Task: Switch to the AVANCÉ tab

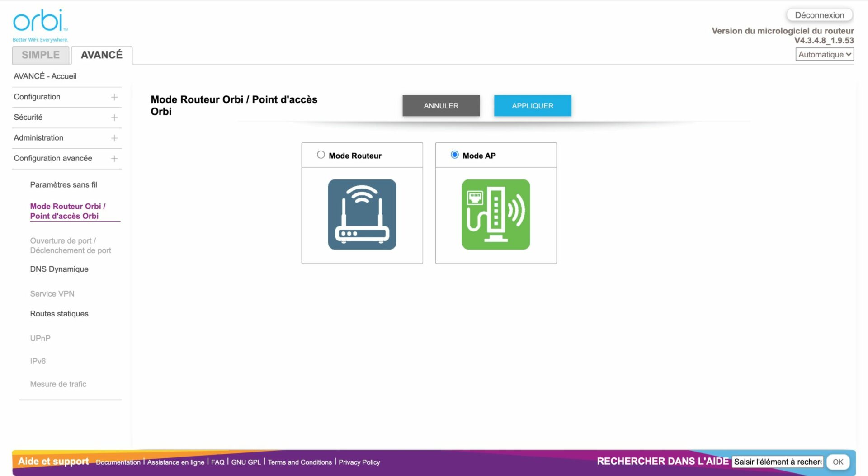Action: 102,55
